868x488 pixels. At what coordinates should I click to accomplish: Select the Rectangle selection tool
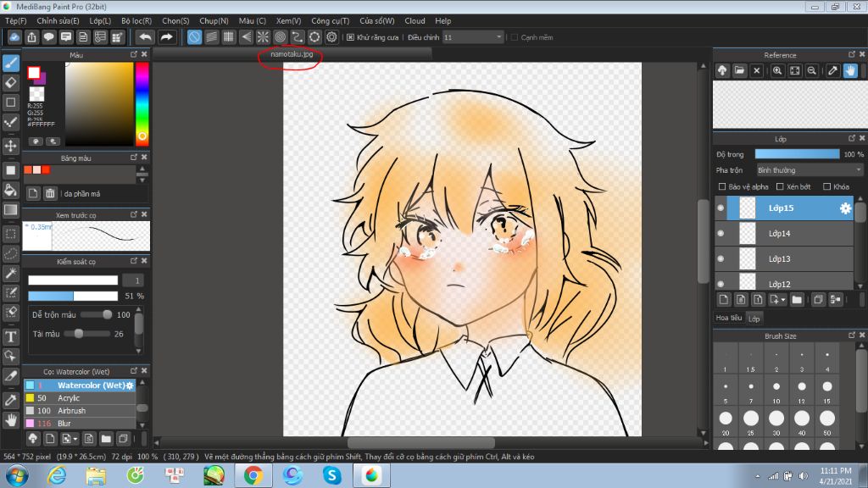pyautogui.click(x=10, y=234)
